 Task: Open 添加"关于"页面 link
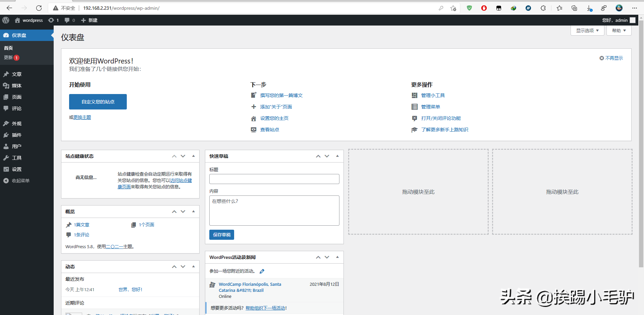click(276, 107)
